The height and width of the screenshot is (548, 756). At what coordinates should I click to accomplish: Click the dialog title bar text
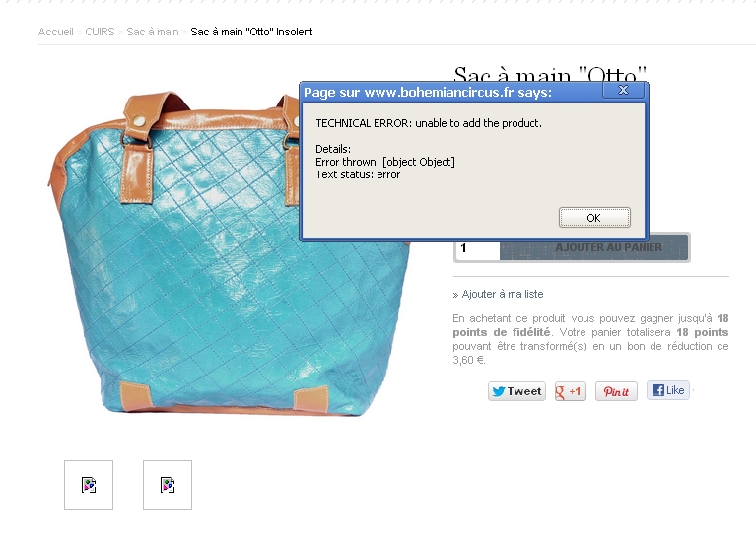428,92
